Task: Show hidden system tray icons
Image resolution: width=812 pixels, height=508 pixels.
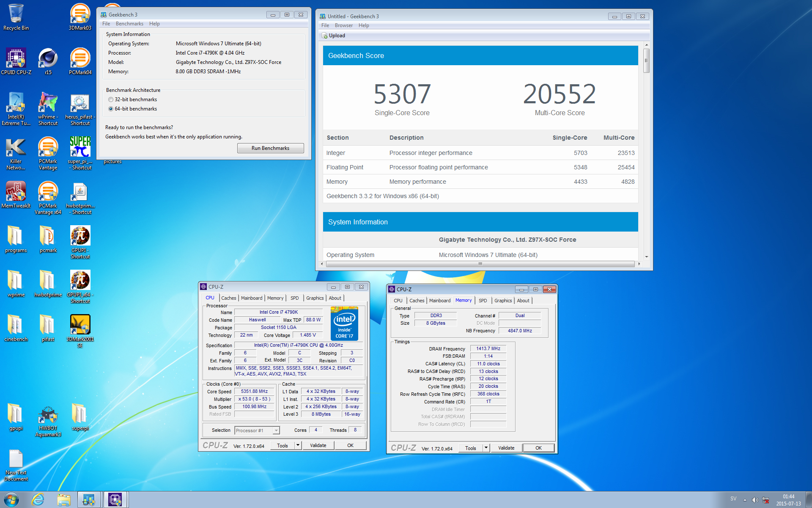Action: pos(745,500)
